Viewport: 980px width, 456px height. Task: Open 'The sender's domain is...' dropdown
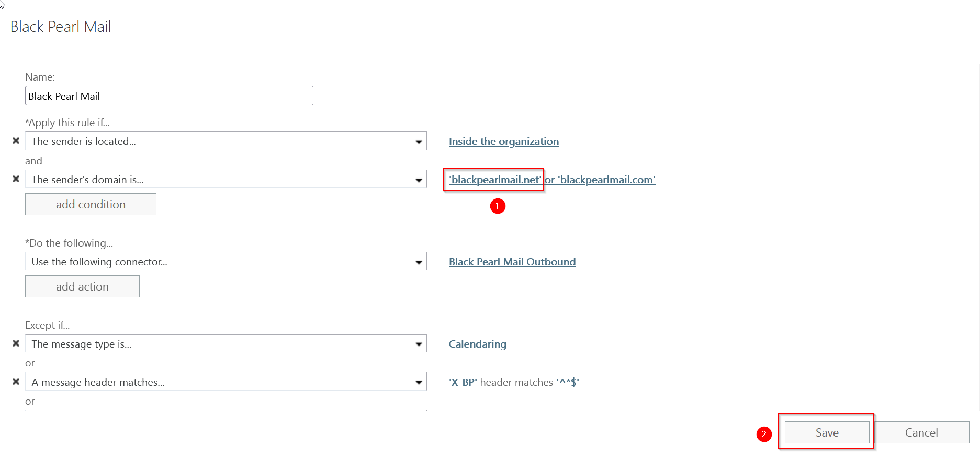(x=419, y=180)
